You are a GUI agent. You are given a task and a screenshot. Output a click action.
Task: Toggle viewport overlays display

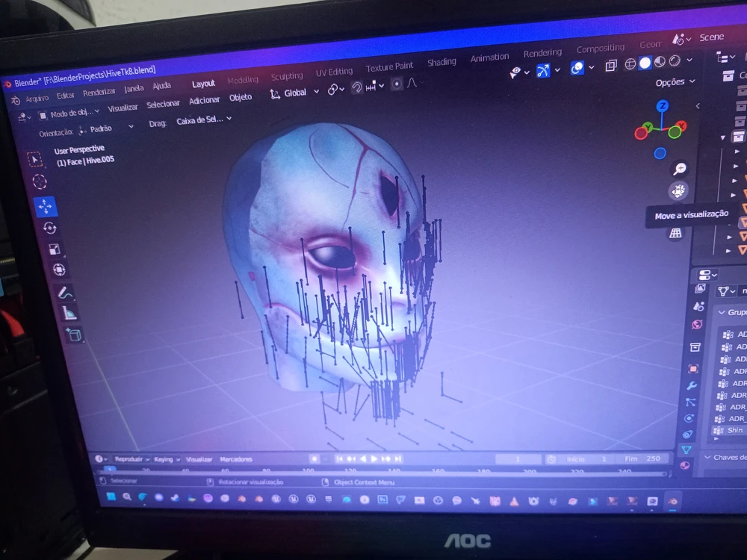point(577,68)
